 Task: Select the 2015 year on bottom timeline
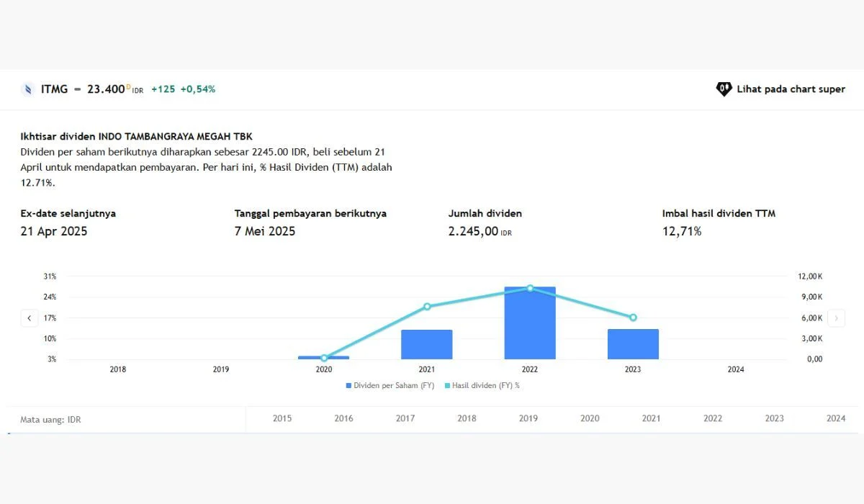click(x=282, y=418)
